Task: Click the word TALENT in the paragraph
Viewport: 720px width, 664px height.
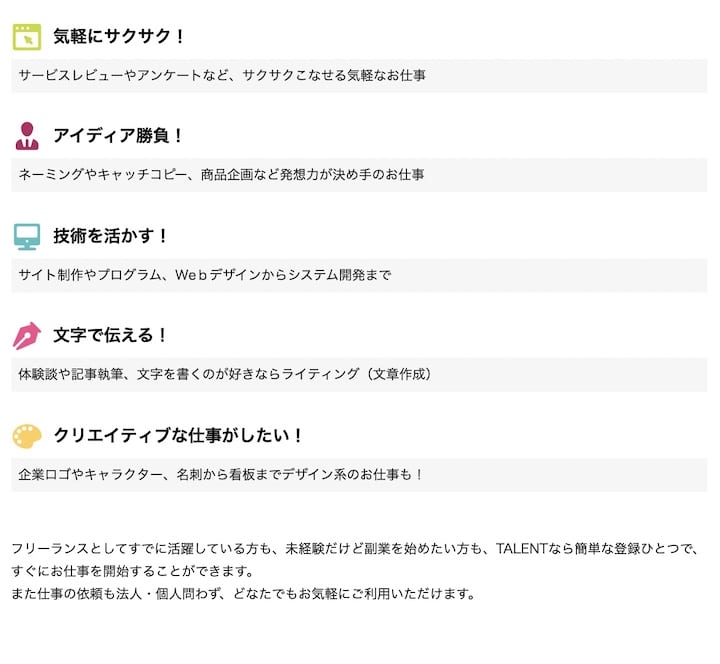Action: [520, 549]
